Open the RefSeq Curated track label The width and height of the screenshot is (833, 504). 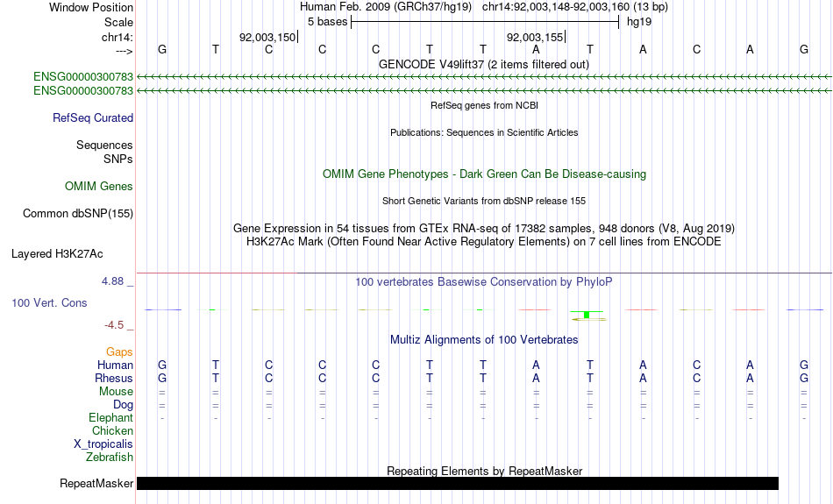click(92, 118)
